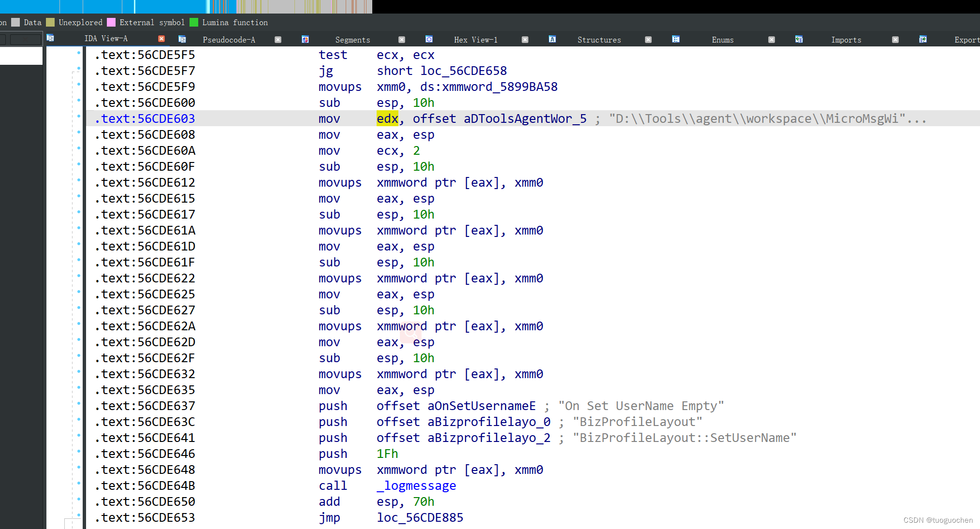Click address .text:56CDE603
The image size is (980, 529).
(145, 118)
